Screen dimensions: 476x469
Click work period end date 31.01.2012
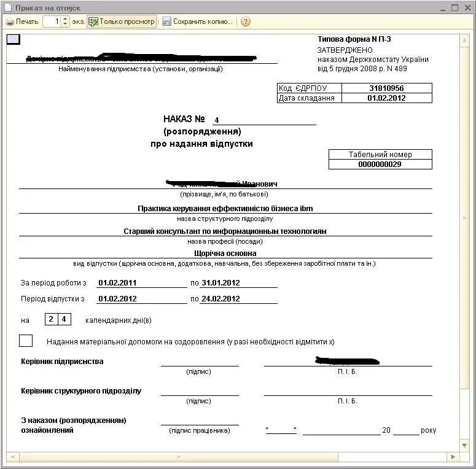(x=220, y=283)
